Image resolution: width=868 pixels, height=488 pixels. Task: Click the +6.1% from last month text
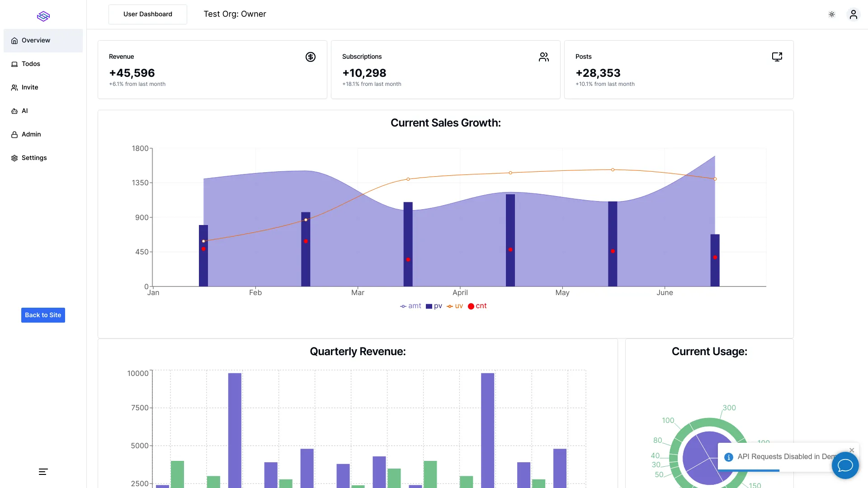tap(137, 84)
